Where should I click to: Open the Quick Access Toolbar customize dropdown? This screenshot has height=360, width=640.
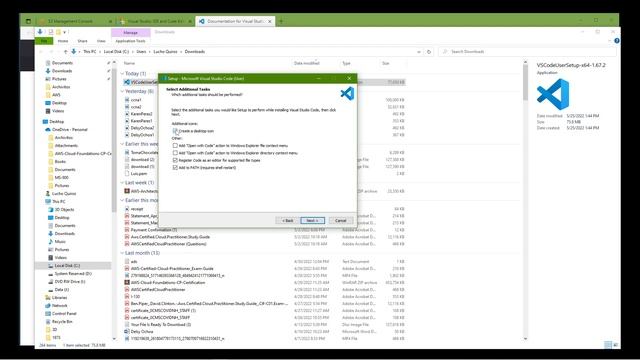(x=65, y=32)
